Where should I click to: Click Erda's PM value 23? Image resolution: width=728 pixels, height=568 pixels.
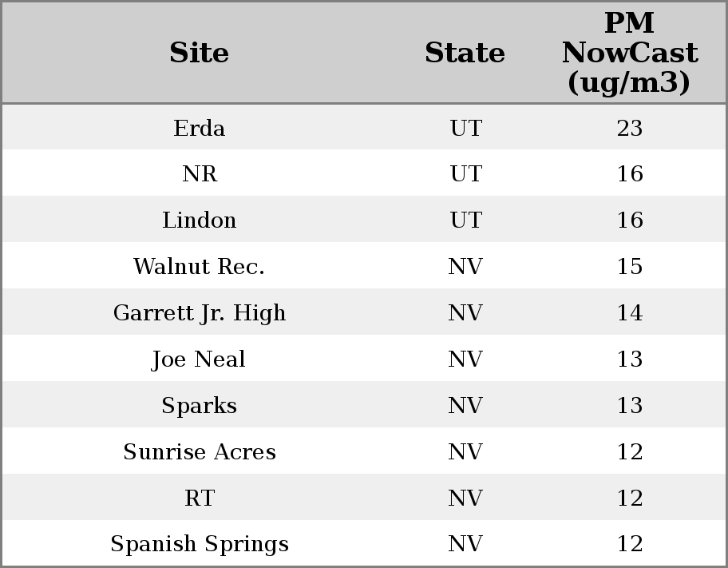click(629, 128)
